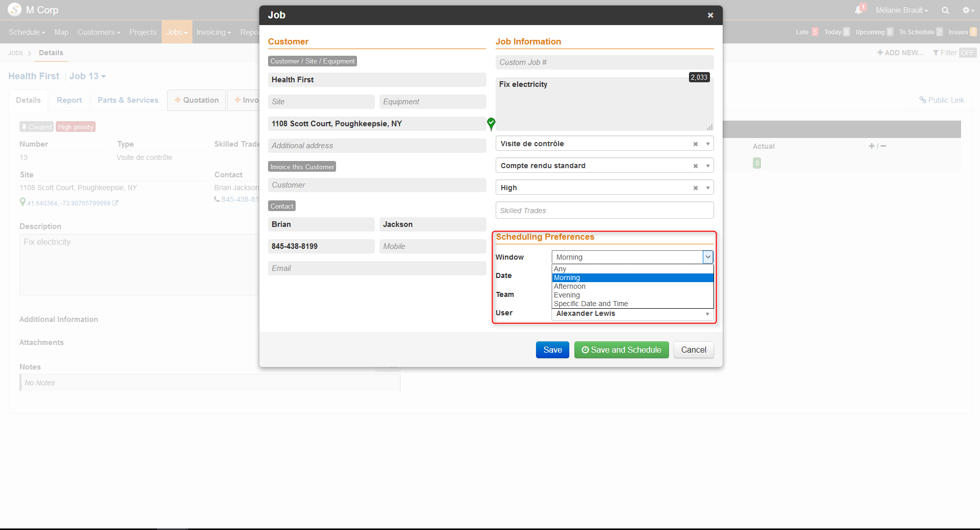Choose Evening in the Window list

pos(633,295)
